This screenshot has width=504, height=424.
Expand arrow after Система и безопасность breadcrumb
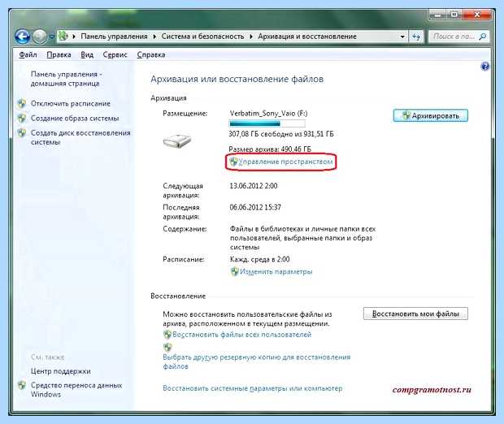coord(251,37)
